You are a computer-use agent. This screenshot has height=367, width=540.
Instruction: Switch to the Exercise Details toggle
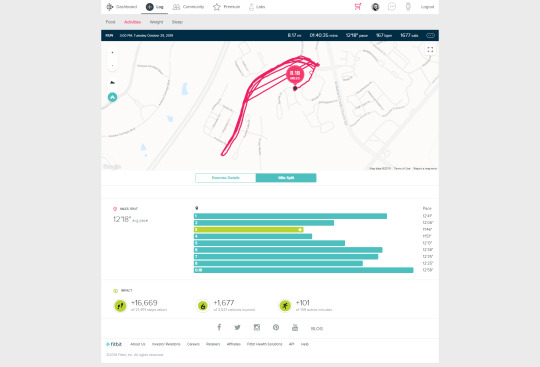click(x=226, y=178)
